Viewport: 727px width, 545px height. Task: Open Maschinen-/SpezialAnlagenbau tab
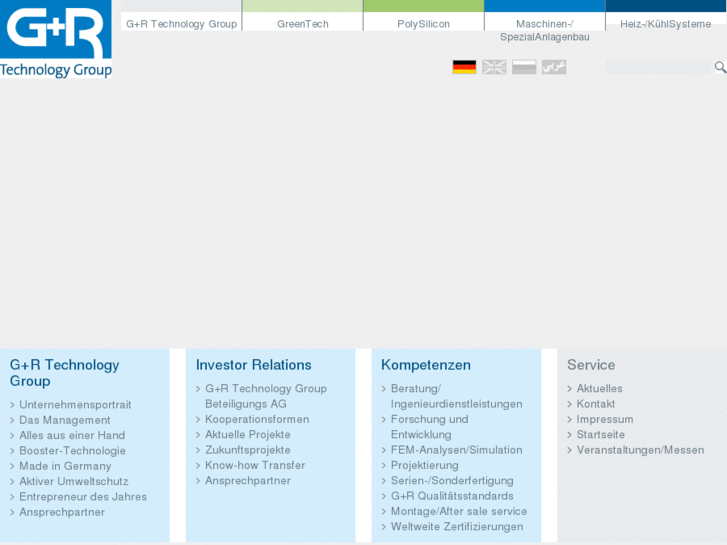(x=545, y=30)
